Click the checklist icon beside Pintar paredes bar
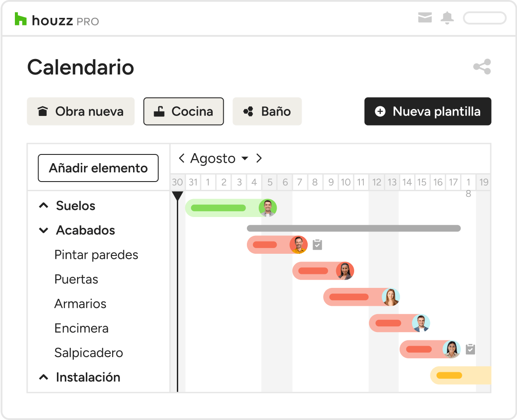Screen dimensions: 517x420 click(x=317, y=245)
